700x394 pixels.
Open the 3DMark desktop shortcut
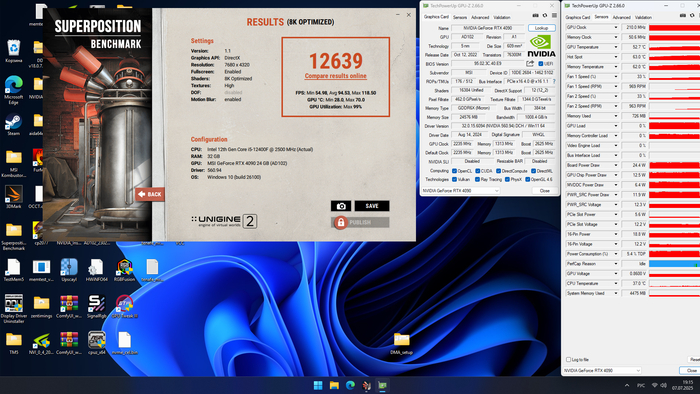[13, 197]
